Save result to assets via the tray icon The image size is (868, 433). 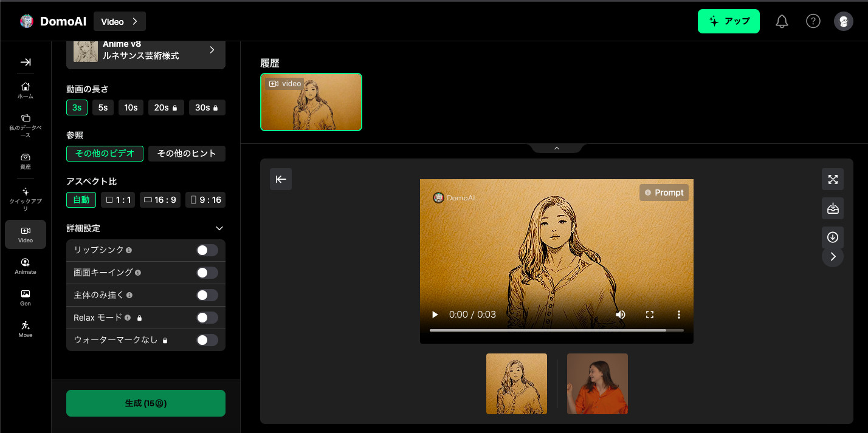(x=833, y=208)
